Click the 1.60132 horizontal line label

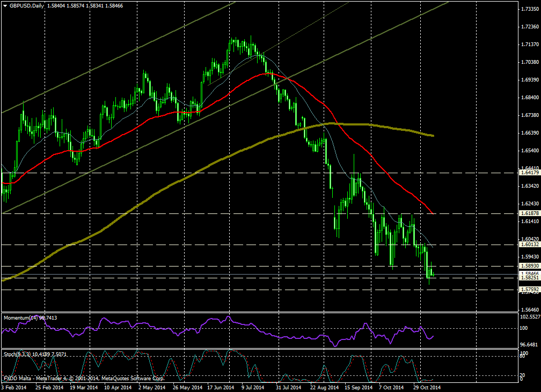[x=529, y=245]
